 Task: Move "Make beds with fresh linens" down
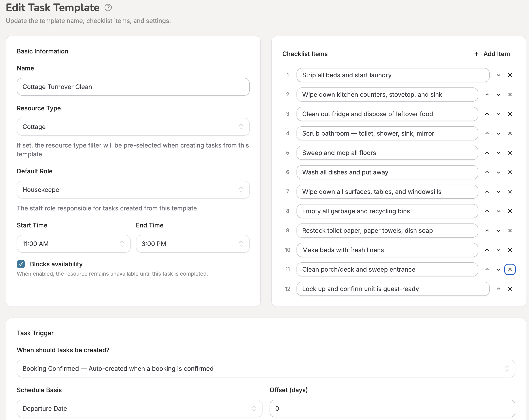[498, 250]
